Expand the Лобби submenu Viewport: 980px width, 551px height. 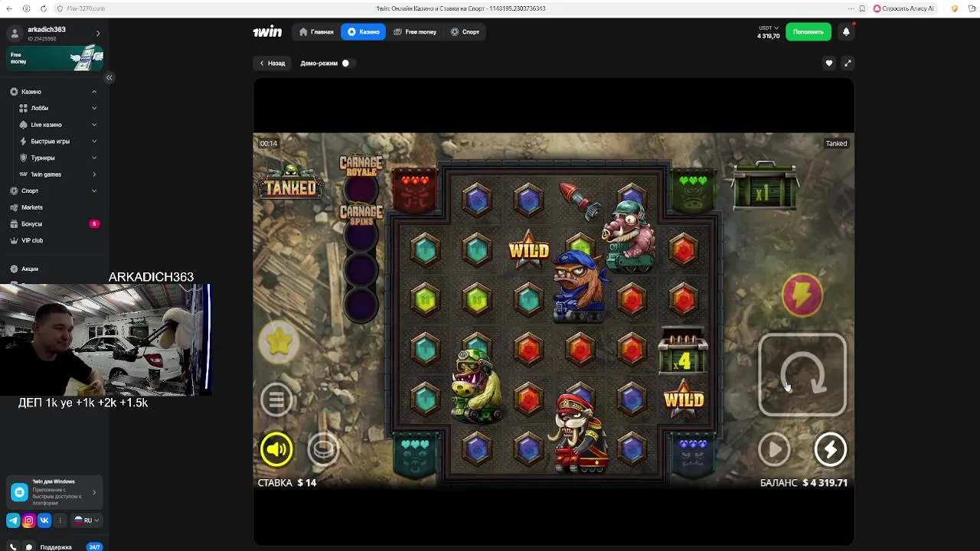tap(94, 109)
